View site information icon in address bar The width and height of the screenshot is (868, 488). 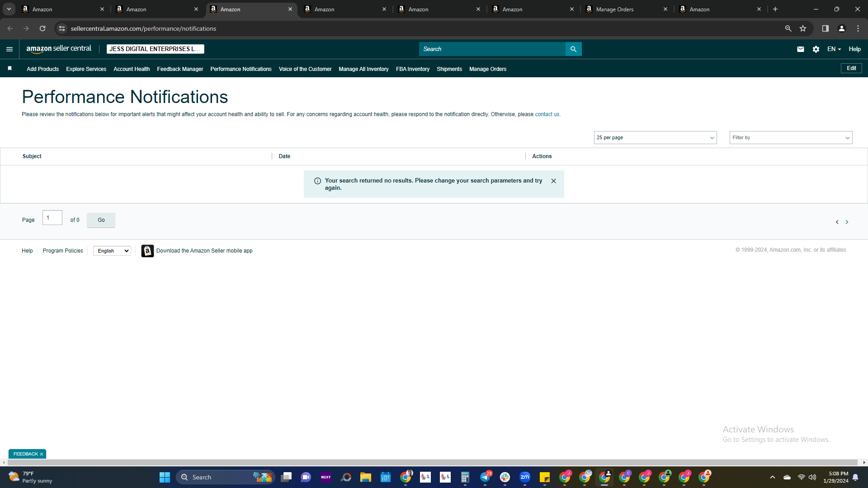click(x=62, y=28)
